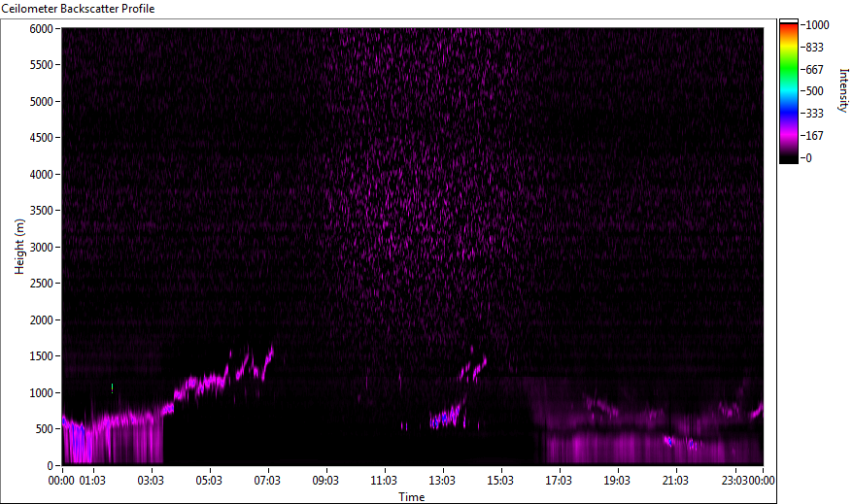
Task: Click the 'Time' axis label
Action: tap(411, 497)
